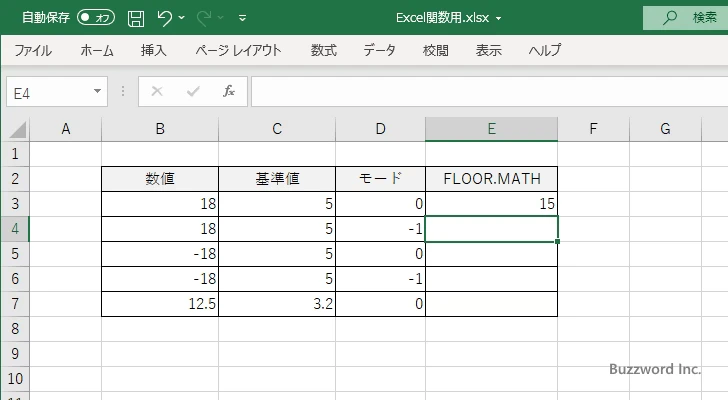Image resolution: width=728 pixels, height=400 pixels.
Task: Select cell B3 containing 18
Action: tap(160, 204)
